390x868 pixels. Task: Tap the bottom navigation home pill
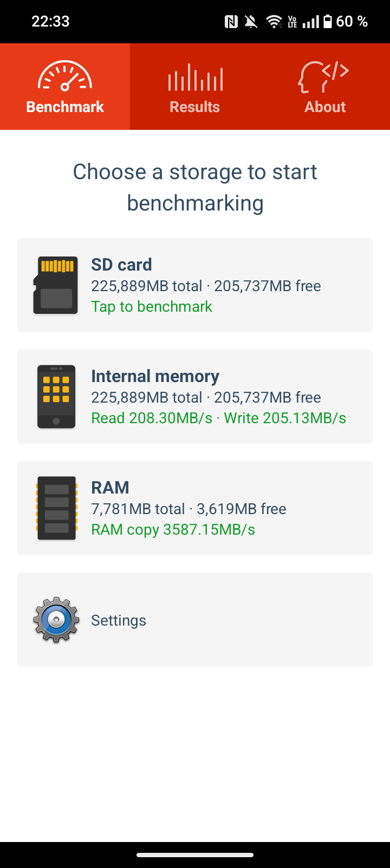(195, 855)
